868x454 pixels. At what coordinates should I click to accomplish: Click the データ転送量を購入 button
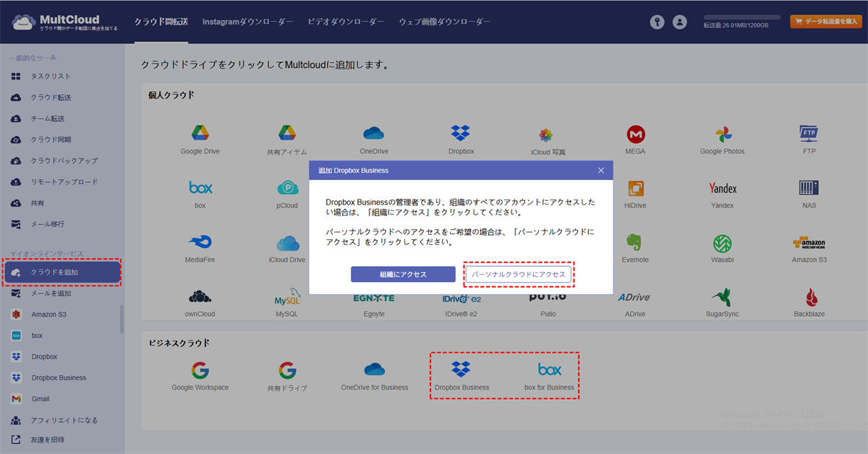point(826,22)
